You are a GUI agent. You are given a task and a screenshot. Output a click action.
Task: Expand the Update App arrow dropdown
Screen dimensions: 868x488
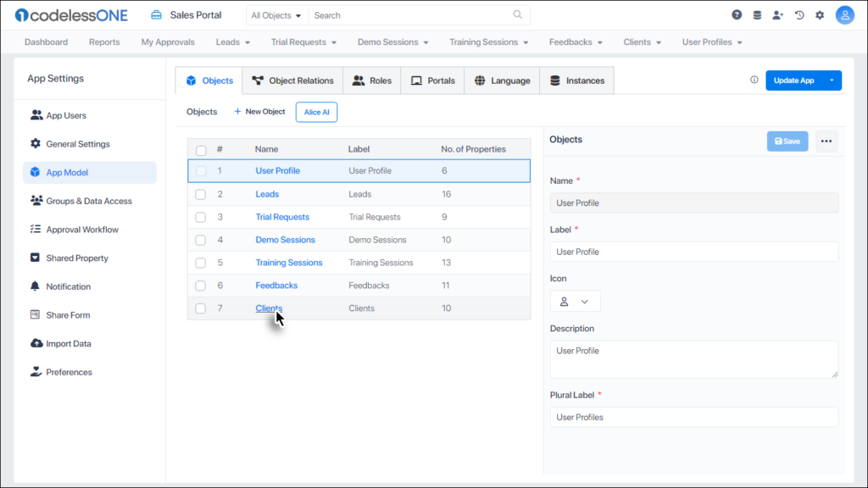point(832,80)
